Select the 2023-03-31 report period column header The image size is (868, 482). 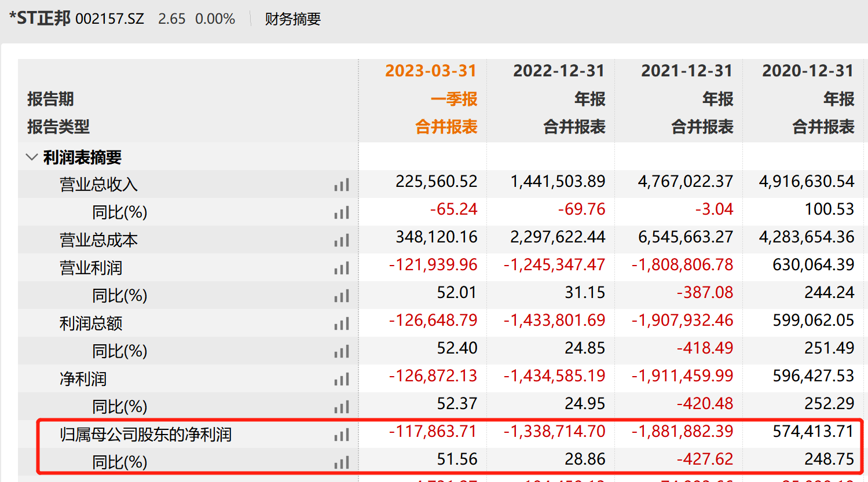tap(431, 71)
